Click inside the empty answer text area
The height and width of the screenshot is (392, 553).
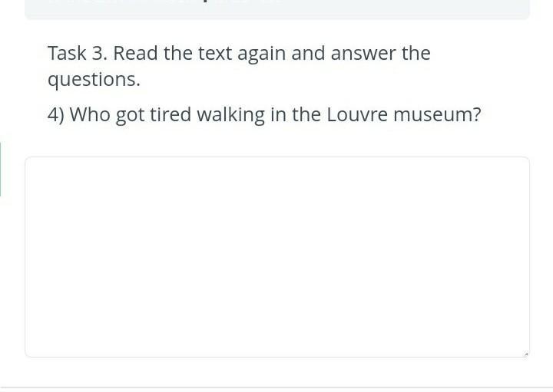(x=277, y=257)
